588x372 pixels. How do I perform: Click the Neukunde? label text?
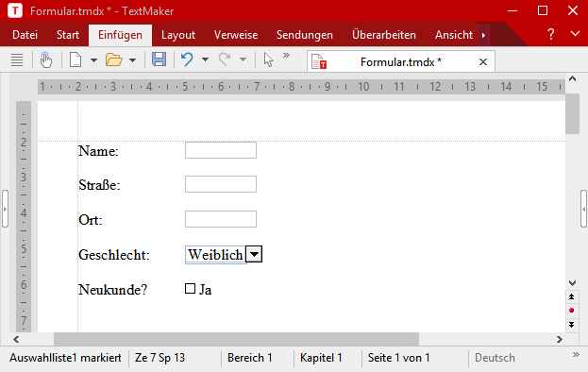(113, 290)
